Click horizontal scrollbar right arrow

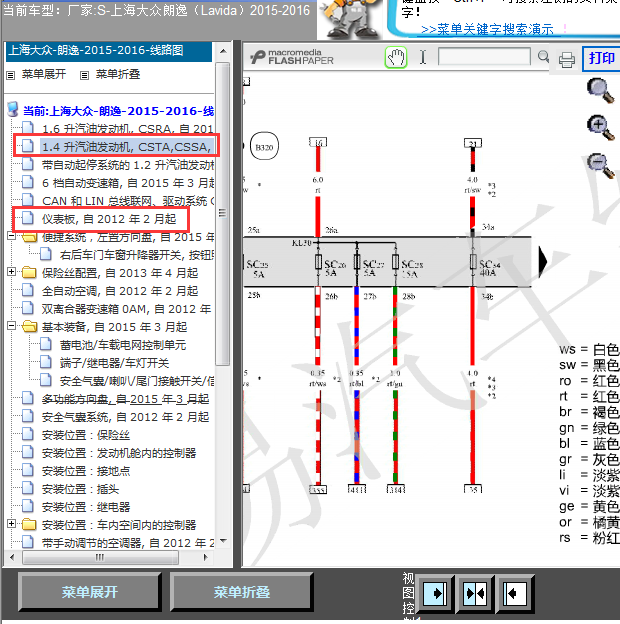[x=206, y=557]
